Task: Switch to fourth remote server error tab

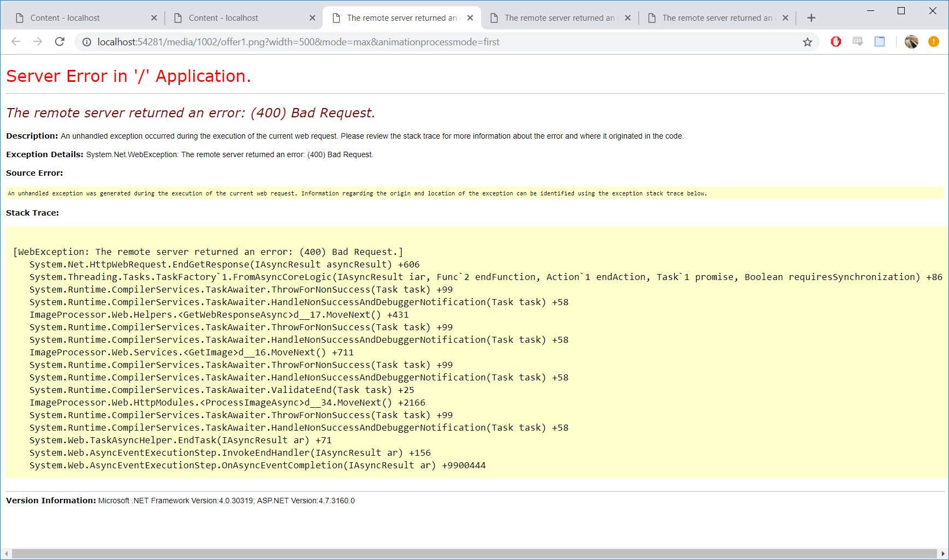Action: point(559,18)
